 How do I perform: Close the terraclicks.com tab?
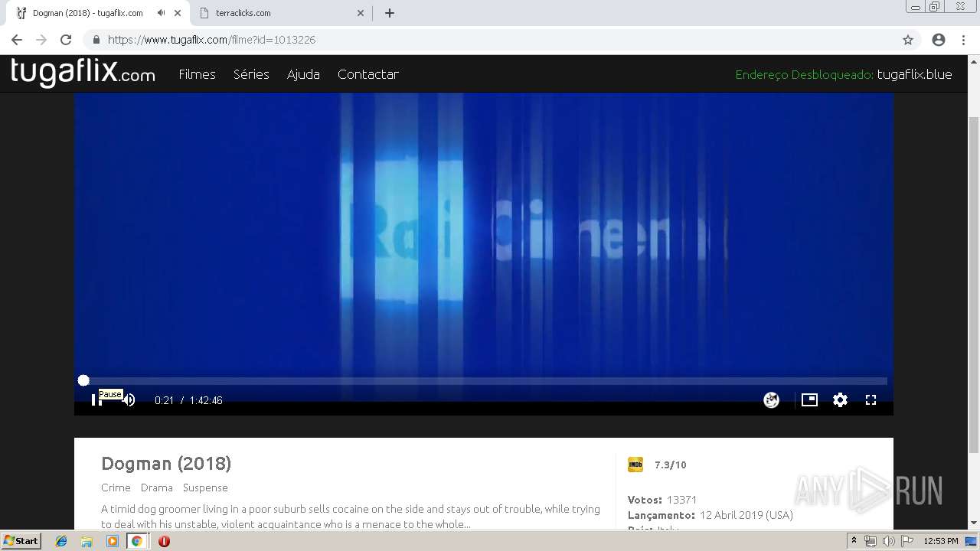361,13
